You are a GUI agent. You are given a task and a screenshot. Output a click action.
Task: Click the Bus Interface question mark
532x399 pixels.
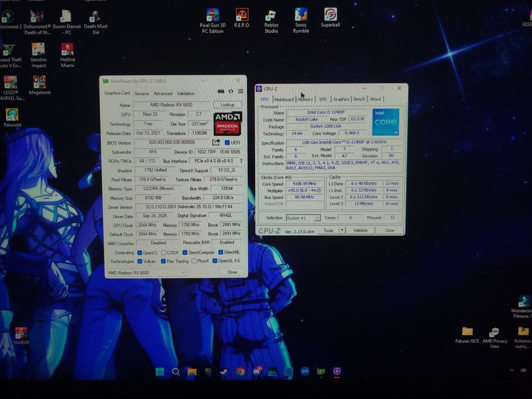point(241,161)
